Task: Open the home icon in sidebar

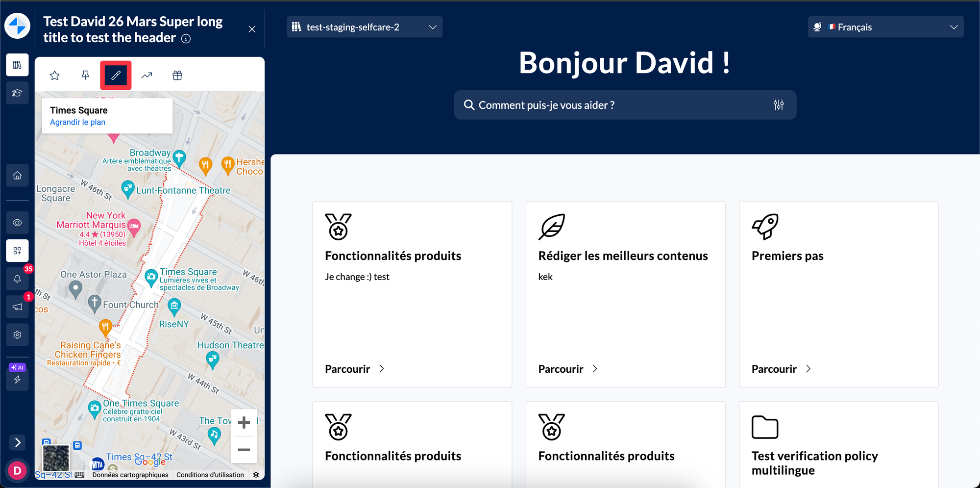Action: pos(17,176)
